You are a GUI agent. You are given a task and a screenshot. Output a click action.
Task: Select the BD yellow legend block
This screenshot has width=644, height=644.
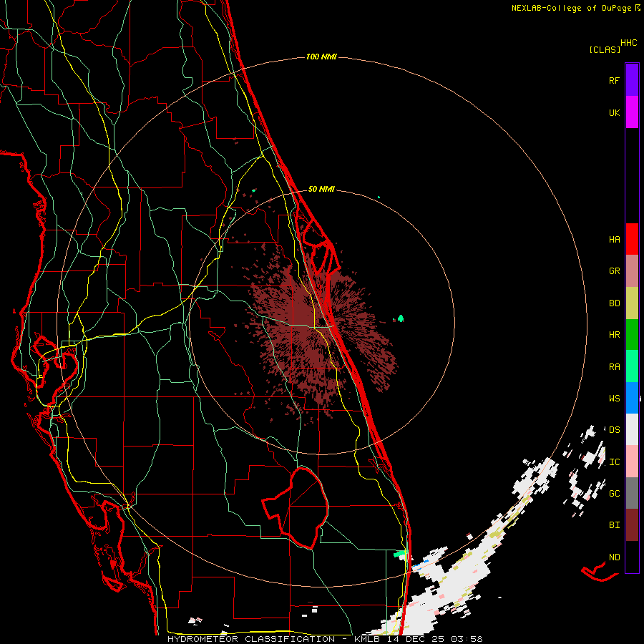(x=632, y=303)
